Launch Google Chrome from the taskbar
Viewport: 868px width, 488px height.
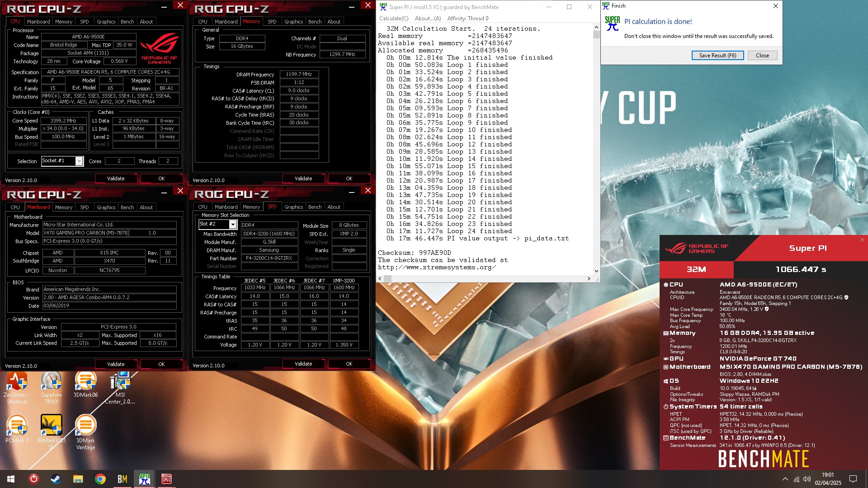(x=100, y=479)
